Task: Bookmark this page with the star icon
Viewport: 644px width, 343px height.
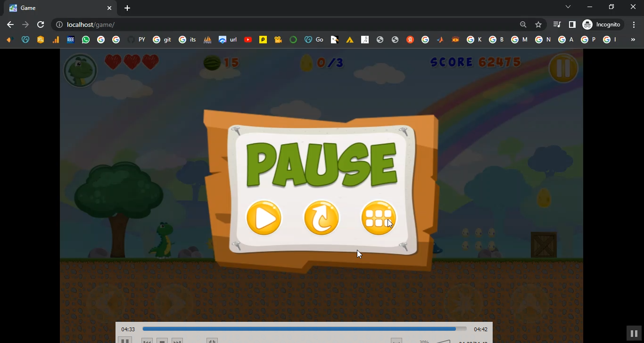Action: (538, 24)
